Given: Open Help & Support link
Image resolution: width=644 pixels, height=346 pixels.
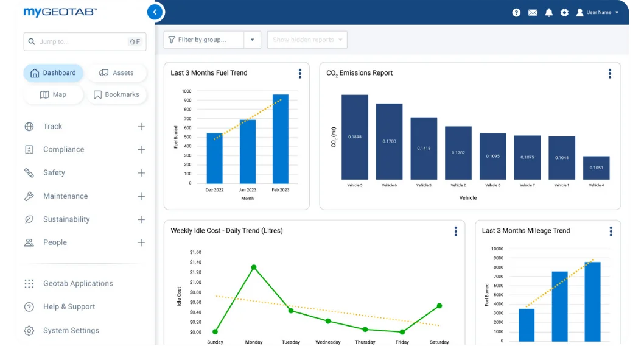Looking at the screenshot, I should point(69,307).
